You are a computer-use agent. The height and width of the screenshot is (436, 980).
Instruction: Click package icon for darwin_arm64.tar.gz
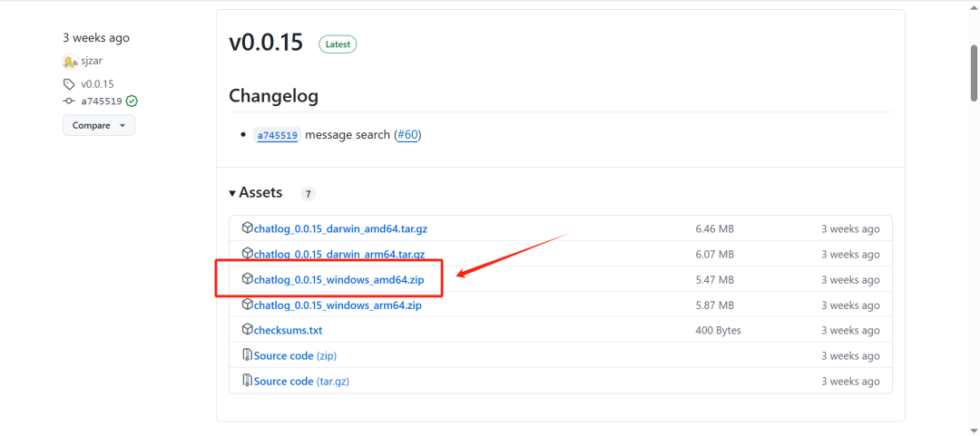click(247, 254)
